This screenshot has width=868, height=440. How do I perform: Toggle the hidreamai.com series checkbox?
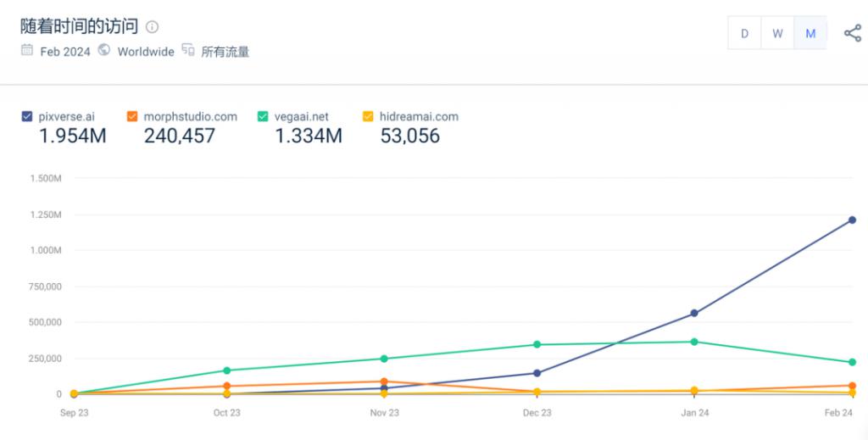coord(368,116)
